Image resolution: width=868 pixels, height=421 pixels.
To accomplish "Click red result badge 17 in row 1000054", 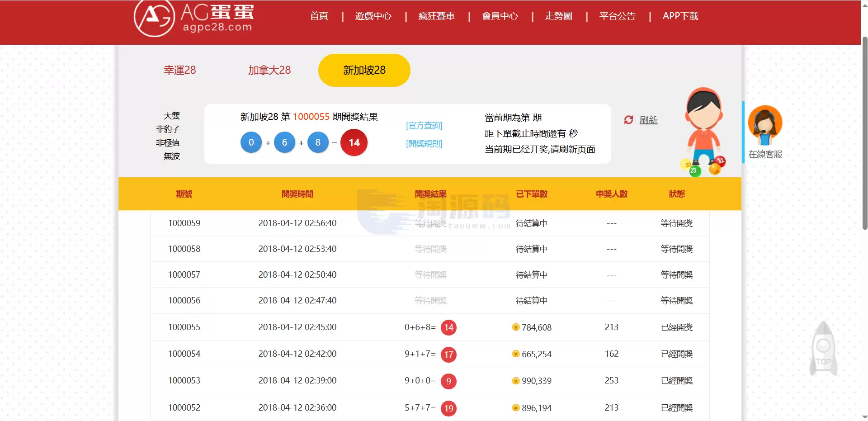I will [448, 354].
